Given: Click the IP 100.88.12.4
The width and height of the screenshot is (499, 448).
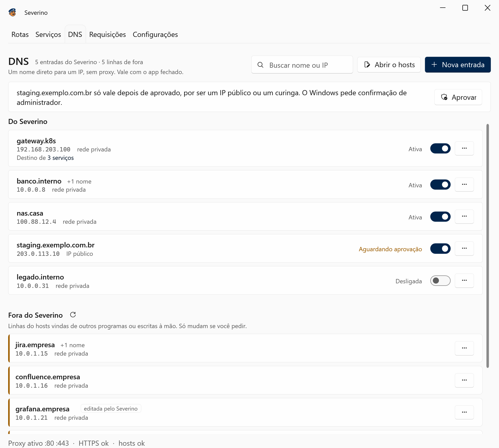Looking at the screenshot, I should coord(36,222).
